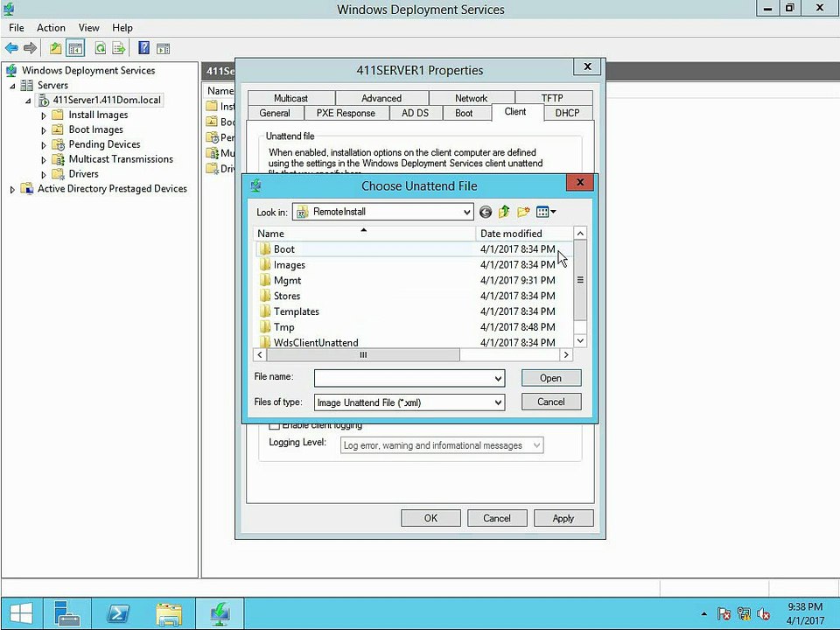Screen dimensions: 840x630
Task: Click the horizontal scrollbar thumb in file list
Action: click(x=363, y=354)
